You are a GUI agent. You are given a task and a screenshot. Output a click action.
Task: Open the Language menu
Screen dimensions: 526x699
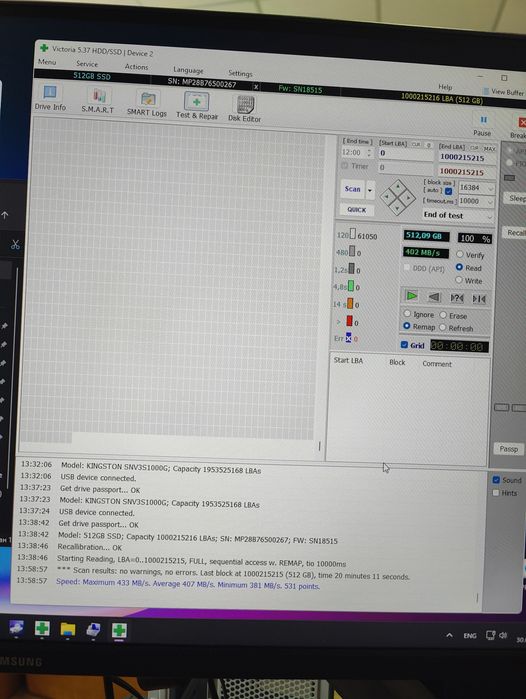pos(188,70)
